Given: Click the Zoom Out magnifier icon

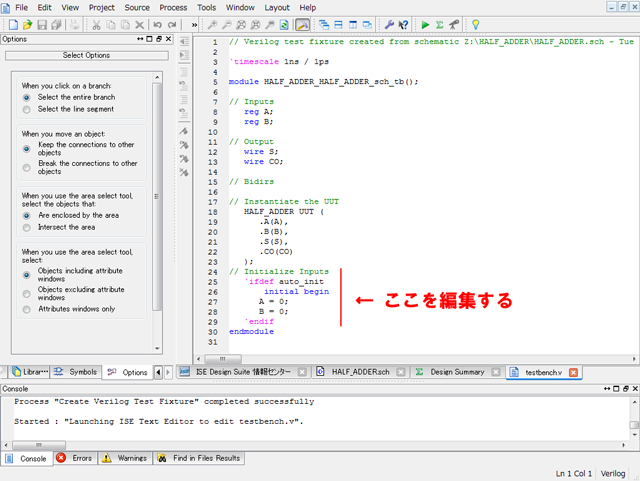Looking at the screenshot, I should point(227,25).
